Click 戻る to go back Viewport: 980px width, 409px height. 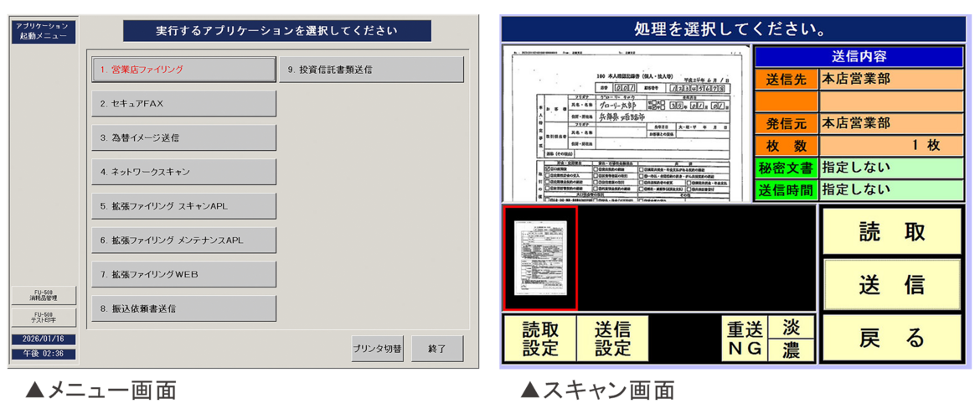(891, 338)
